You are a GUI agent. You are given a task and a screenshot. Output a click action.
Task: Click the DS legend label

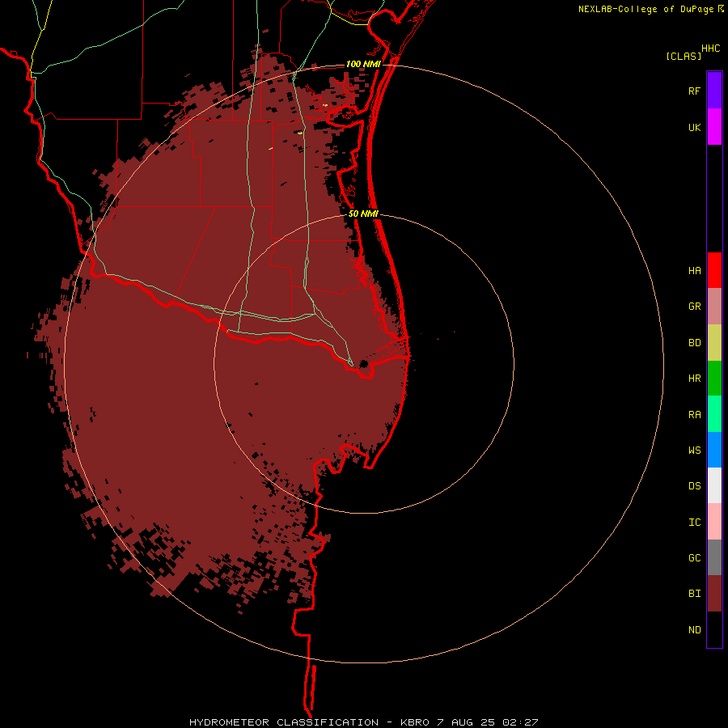(x=694, y=486)
